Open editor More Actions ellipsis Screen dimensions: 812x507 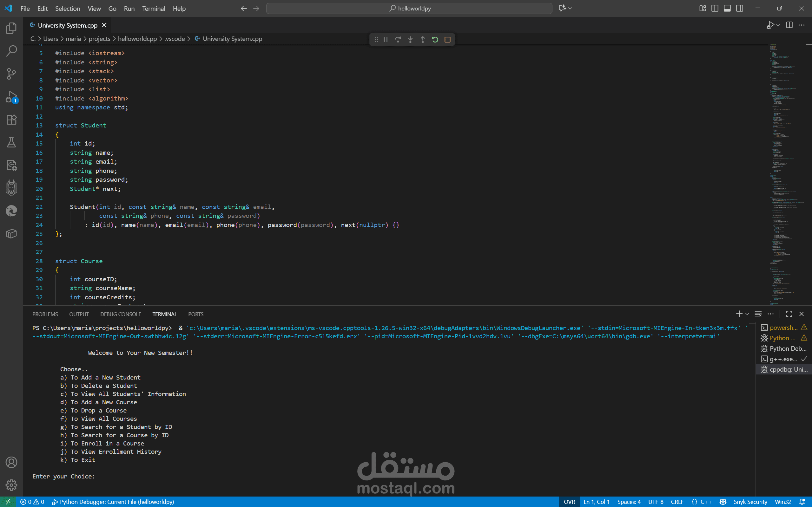(x=802, y=25)
